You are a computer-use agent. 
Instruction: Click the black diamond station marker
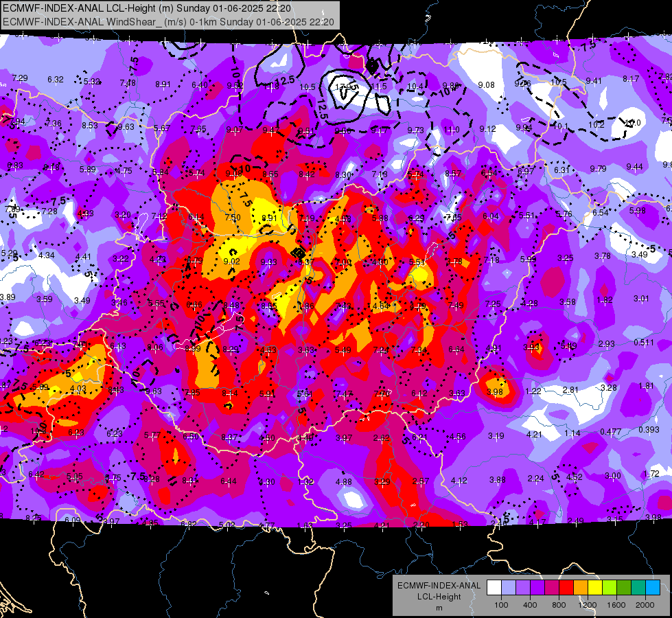(371, 66)
